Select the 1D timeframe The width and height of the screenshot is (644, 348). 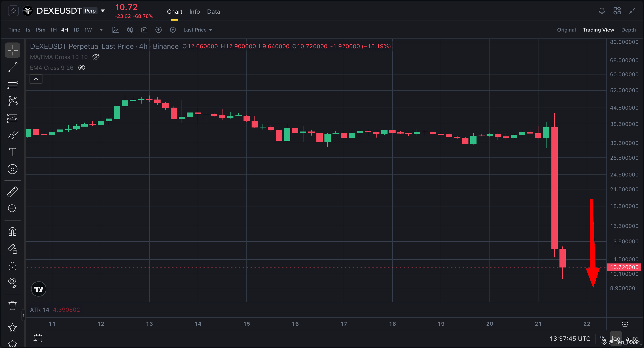[x=76, y=30]
